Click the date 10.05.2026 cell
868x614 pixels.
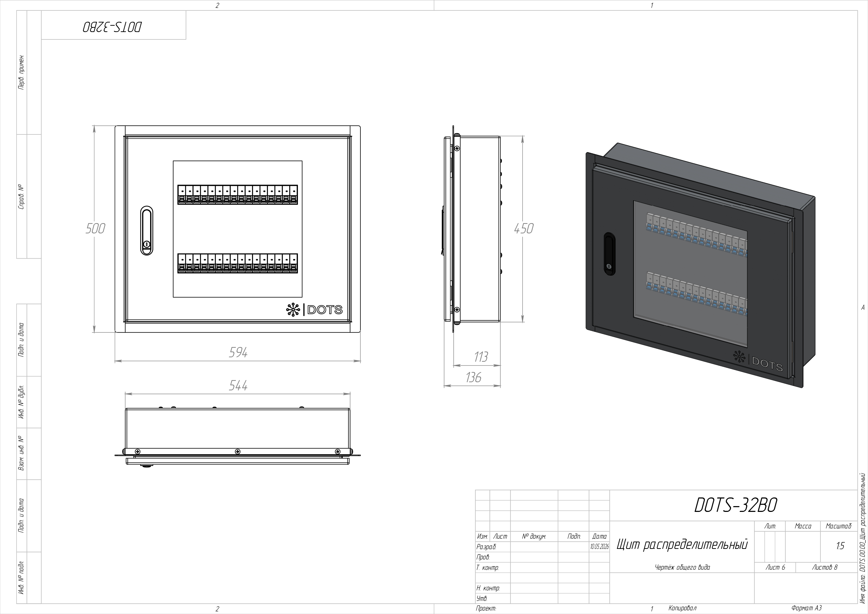[599, 547]
